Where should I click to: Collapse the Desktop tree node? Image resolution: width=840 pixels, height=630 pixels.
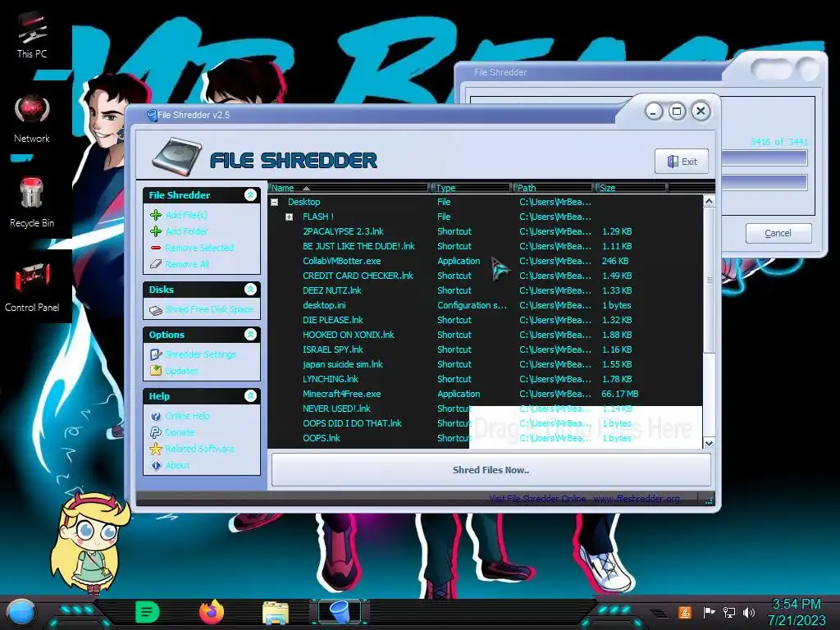pyautogui.click(x=275, y=202)
